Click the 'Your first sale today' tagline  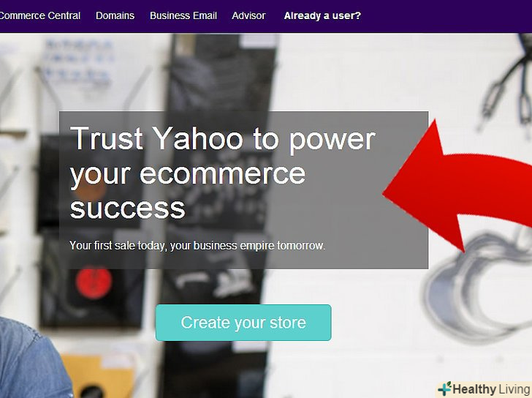tap(197, 245)
